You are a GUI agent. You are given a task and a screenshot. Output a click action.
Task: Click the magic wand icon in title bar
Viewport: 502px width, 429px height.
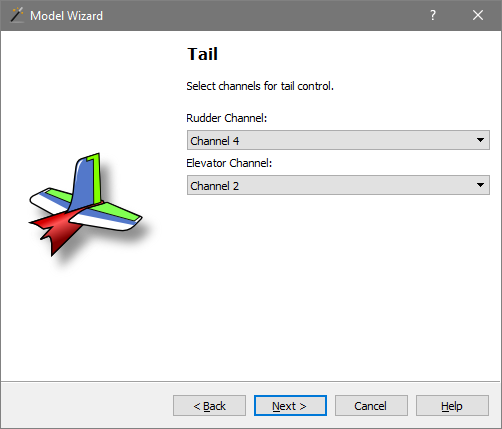point(17,15)
